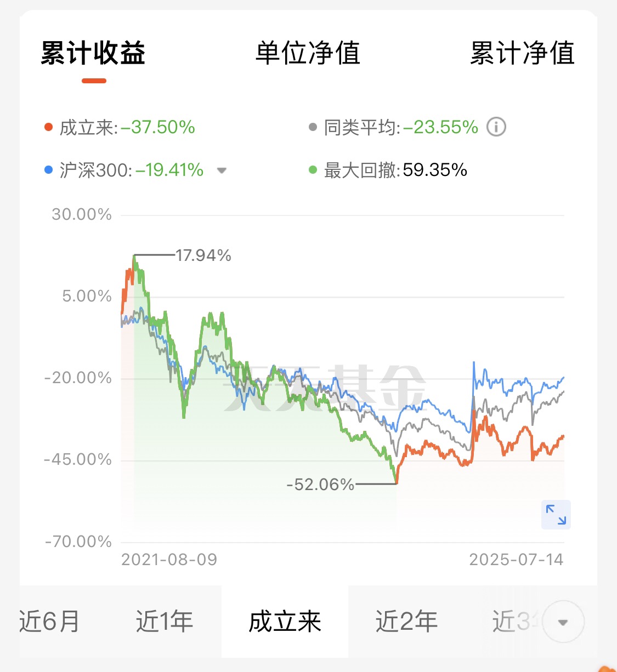Select the 成立来 time range

click(285, 622)
